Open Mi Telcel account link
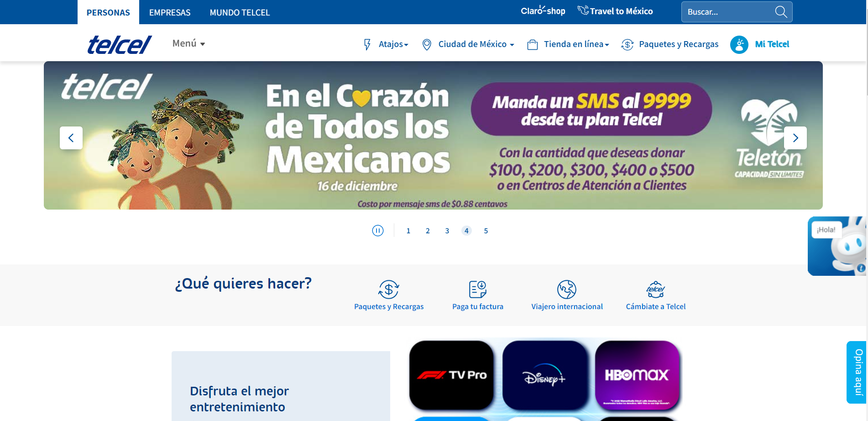 click(772, 44)
